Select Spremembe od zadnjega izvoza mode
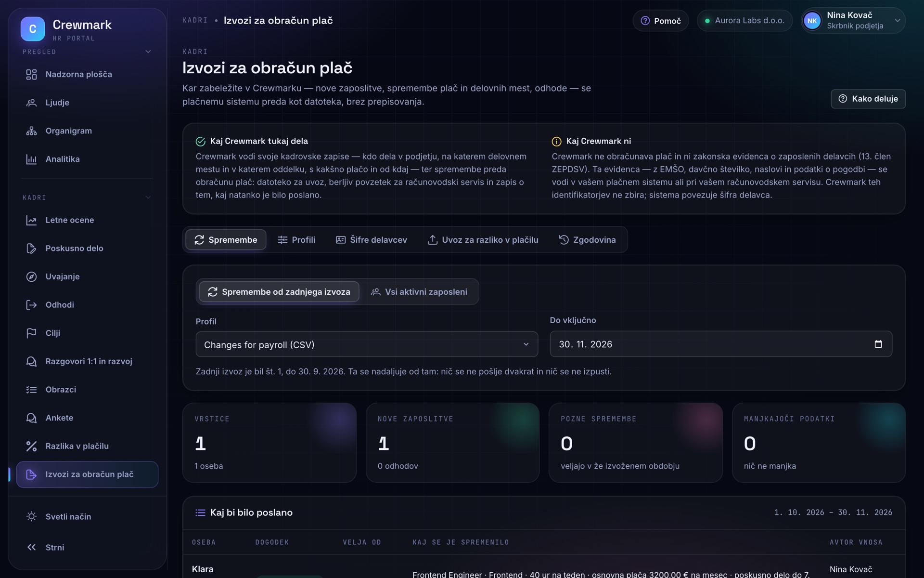 tap(279, 292)
